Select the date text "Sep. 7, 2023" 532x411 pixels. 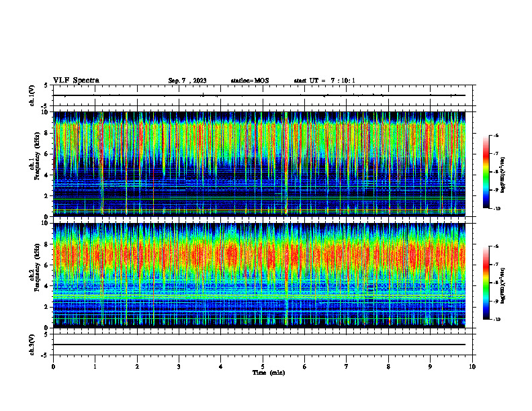click(187, 81)
